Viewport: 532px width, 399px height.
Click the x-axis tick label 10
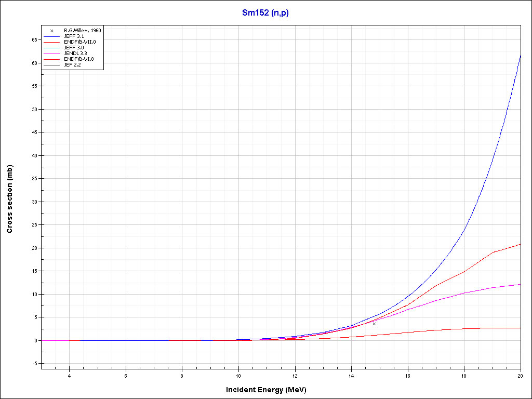point(238,376)
